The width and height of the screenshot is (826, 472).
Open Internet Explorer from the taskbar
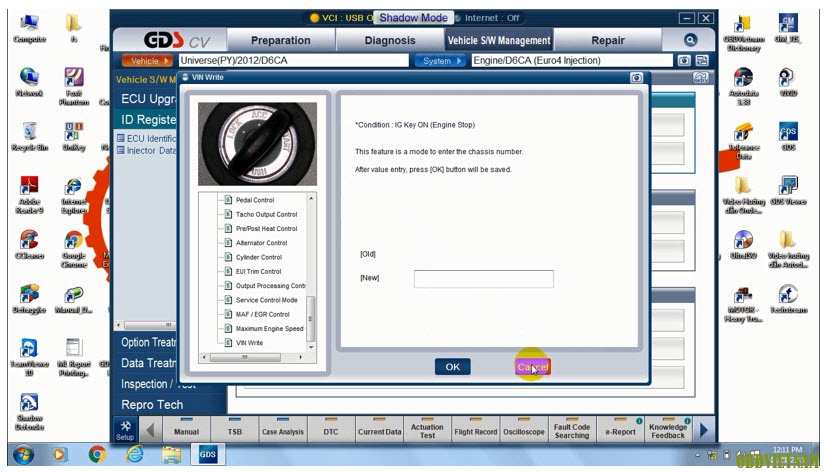(134, 454)
